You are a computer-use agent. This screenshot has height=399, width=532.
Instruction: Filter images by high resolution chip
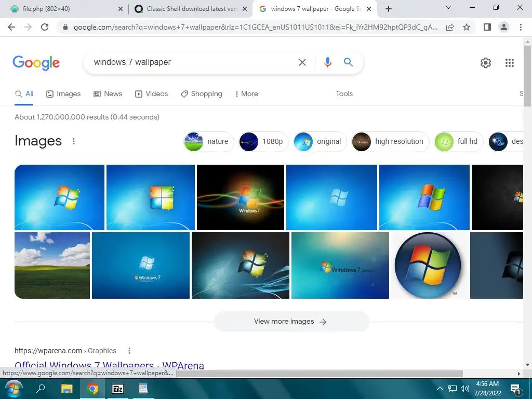click(x=390, y=141)
